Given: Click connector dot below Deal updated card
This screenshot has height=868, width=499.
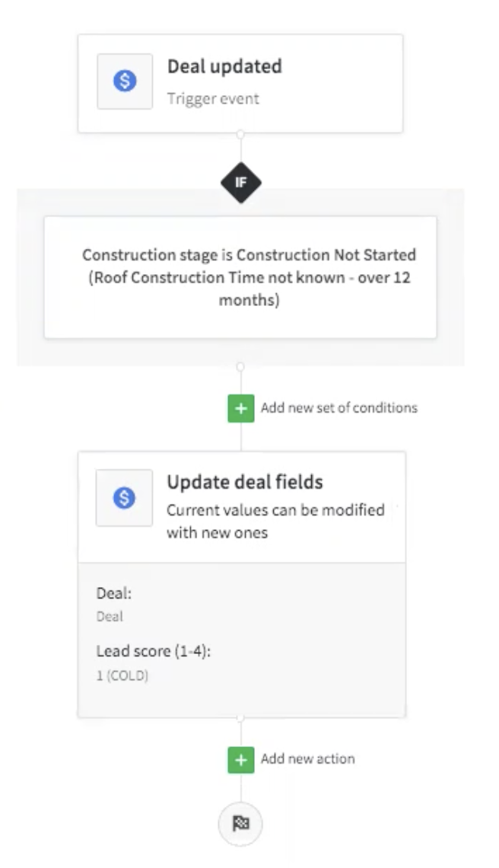Looking at the screenshot, I should 240,135.
